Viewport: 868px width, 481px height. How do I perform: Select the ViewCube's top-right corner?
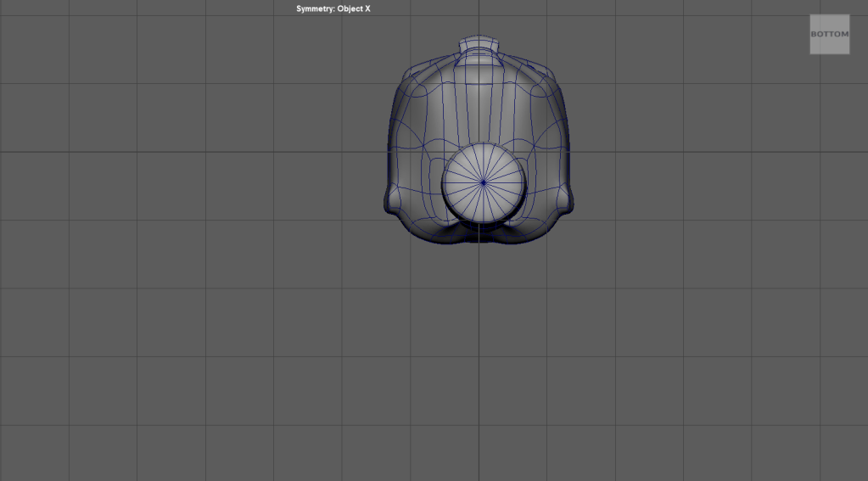[848, 16]
